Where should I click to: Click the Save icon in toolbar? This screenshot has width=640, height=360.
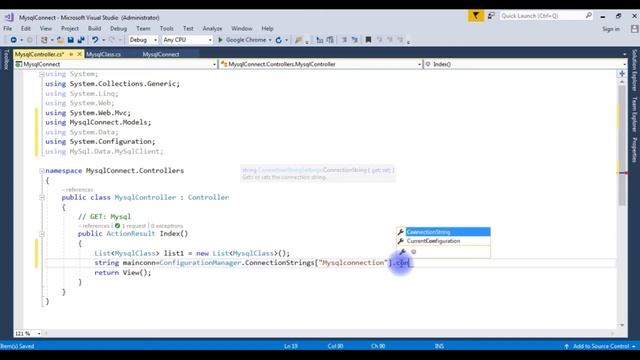click(x=71, y=40)
